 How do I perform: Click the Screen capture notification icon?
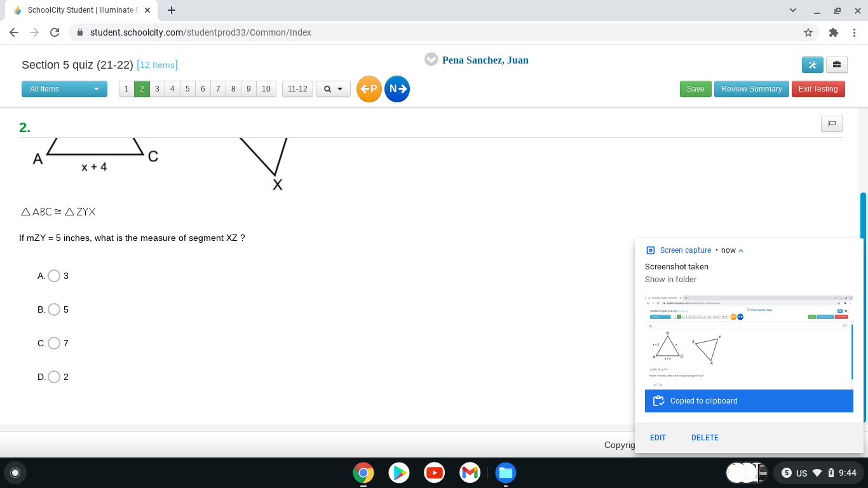point(650,250)
